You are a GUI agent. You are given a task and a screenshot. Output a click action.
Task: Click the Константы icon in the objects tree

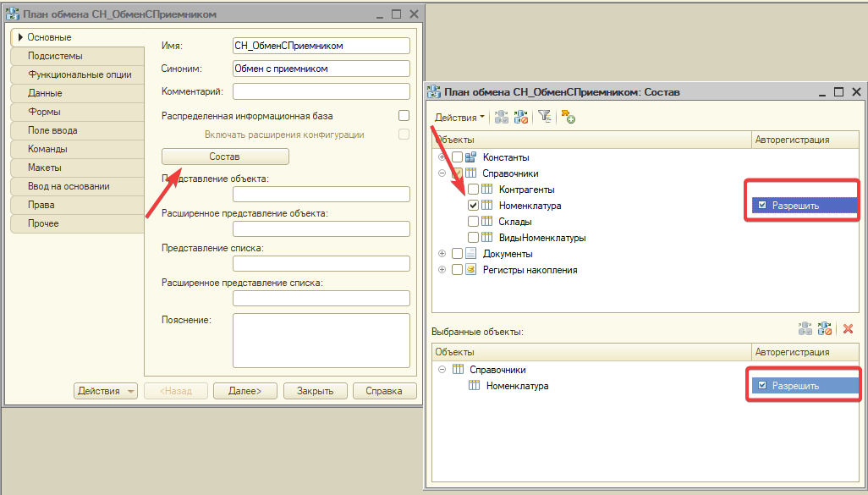(471, 157)
